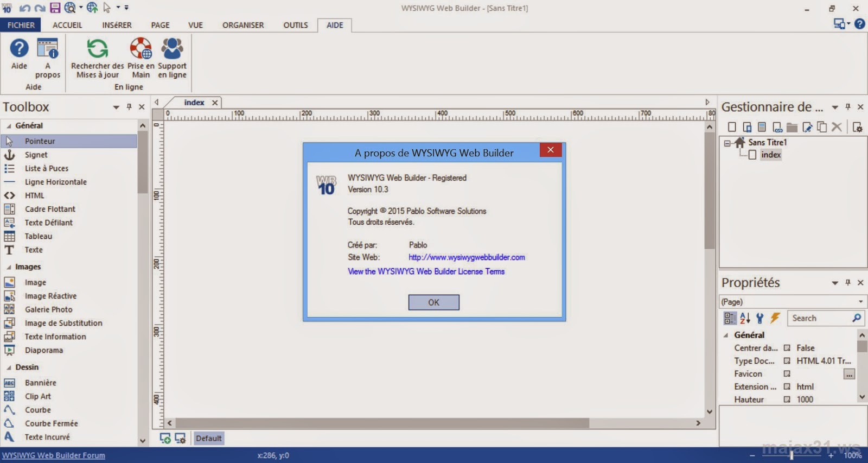This screenshot has height=463, width=868.
Task: Sort properties alphabetically with the A-Z icon
Action: [x=745, y=318]
